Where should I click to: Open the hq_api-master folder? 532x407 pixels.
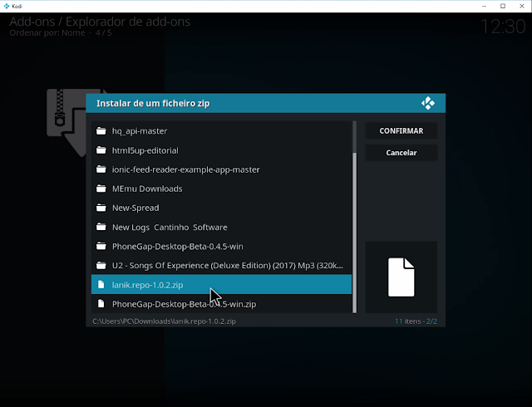[x=222, y=131]
